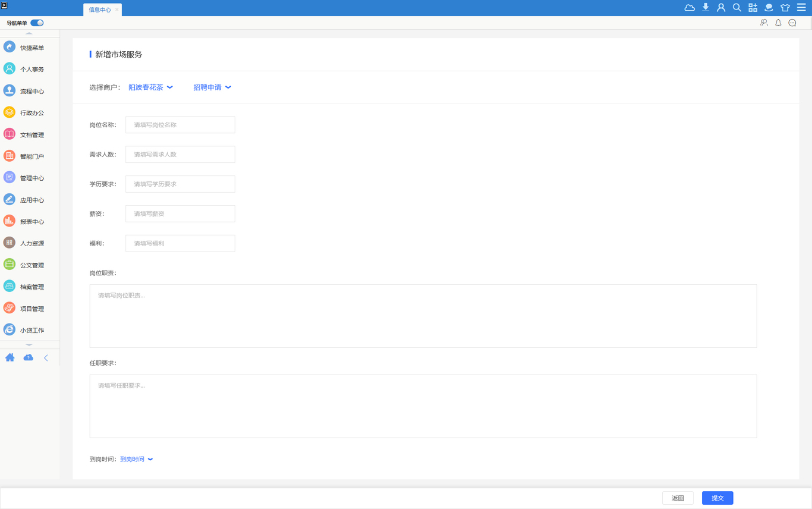
Task: Focus the 薪资 input field
Action: coord(180,213)
